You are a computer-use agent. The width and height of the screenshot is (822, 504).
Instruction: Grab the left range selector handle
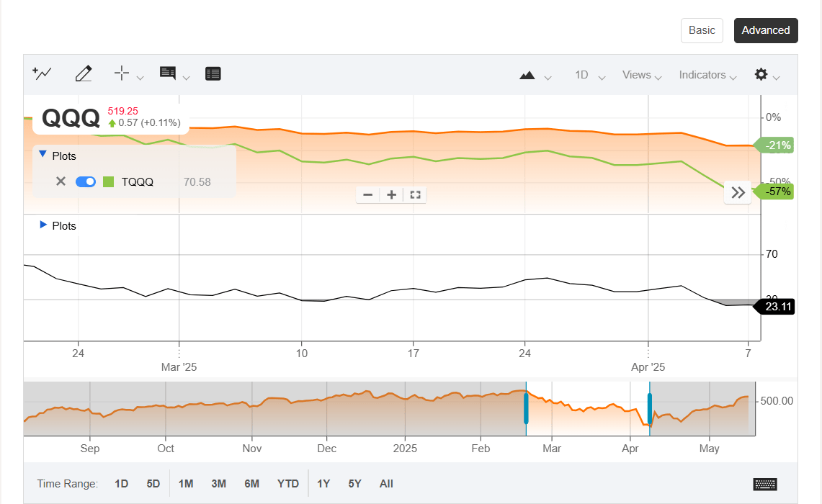pos(526,409)
